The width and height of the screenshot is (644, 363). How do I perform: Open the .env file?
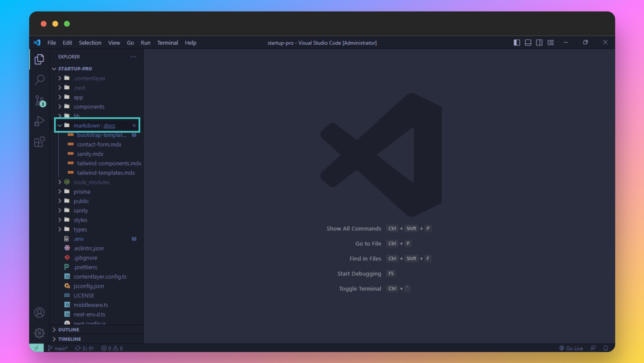[97, 239]
